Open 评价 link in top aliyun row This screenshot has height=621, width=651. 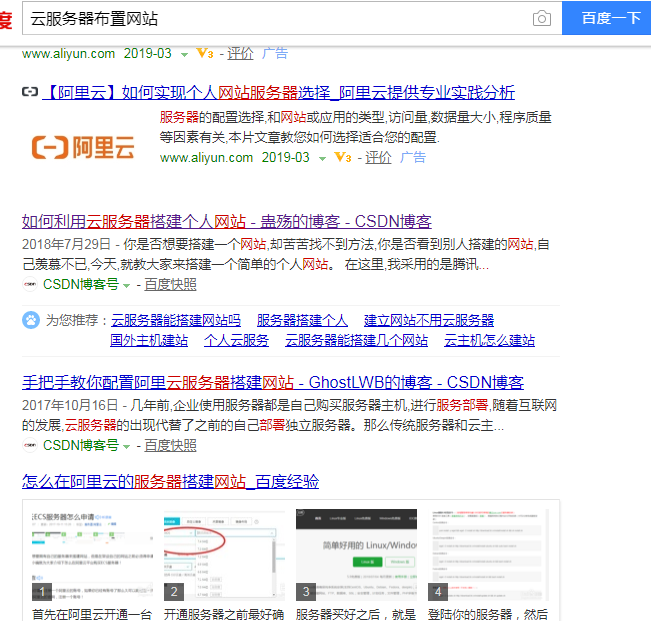[240, 53]
